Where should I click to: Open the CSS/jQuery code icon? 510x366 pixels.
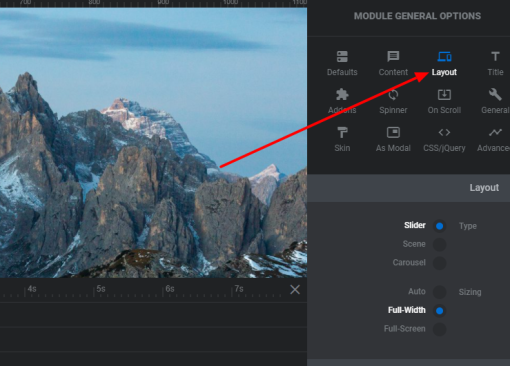point(444,133)
